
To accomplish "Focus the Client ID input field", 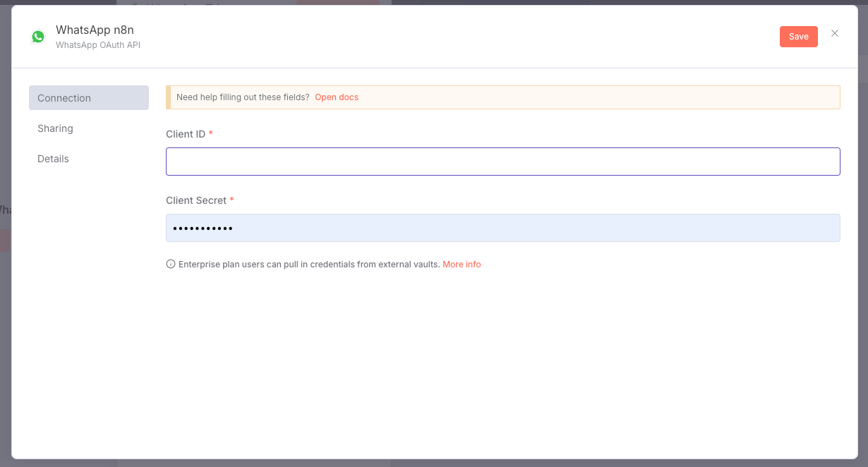I will 503,162.
